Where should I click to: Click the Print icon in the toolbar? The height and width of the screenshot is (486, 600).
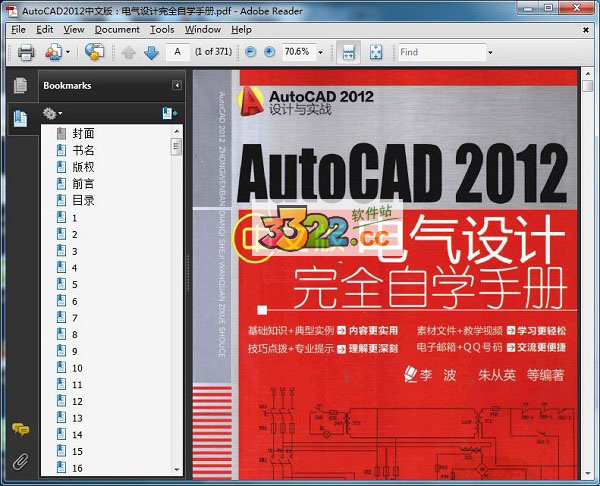tap(26, 52)
